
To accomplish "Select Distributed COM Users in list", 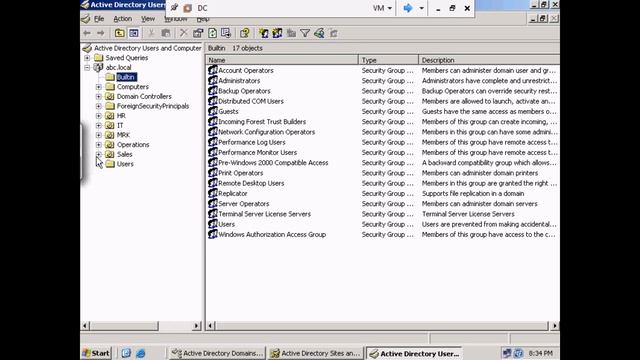I will (251, 101).
